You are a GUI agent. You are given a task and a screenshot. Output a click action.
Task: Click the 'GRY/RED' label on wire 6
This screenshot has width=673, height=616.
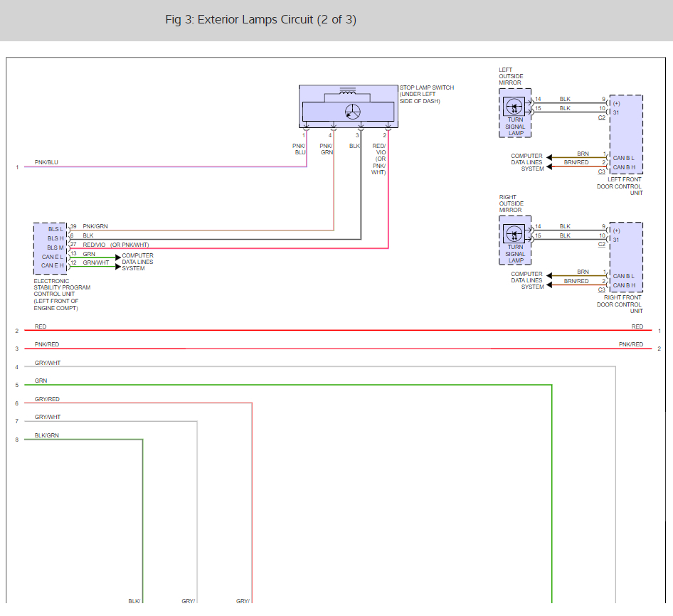click(47, 399)
